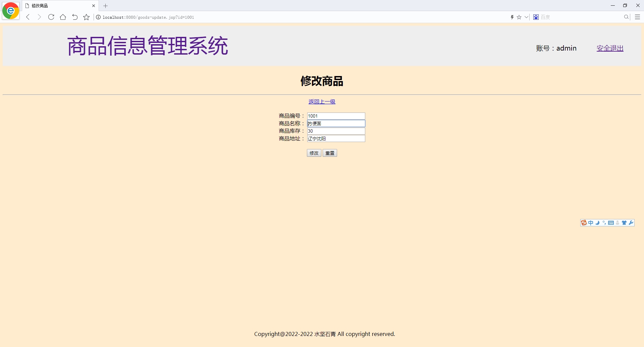Toggle full/half width with moon icon
The width and height of the screenshot is (644, 347).
597,222
